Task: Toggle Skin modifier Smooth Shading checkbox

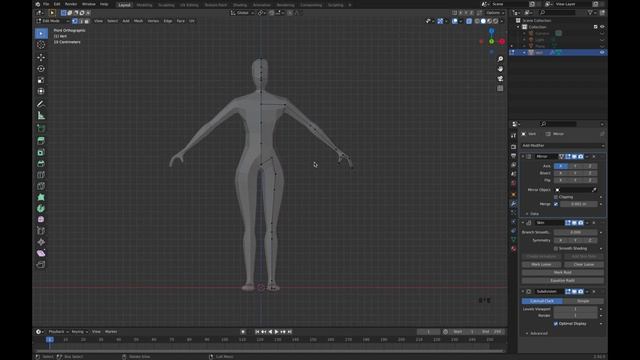Action: pos(556,249)
